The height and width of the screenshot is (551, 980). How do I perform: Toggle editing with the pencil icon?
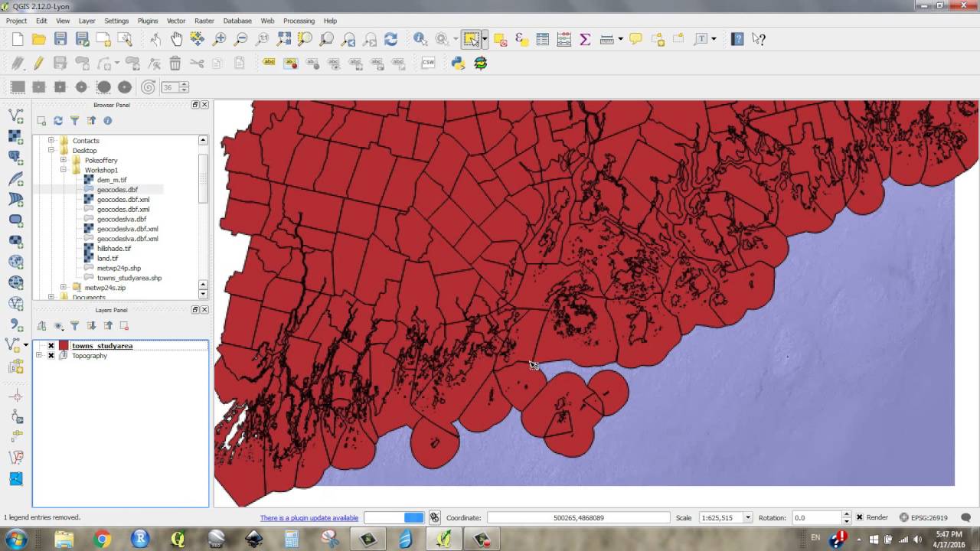click(39, 64)
